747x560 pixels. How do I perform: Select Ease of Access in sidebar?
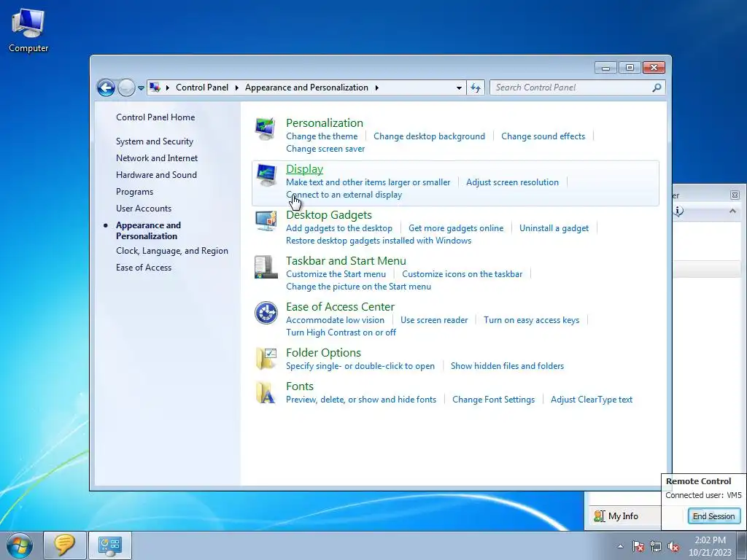[x=144, y=267]
